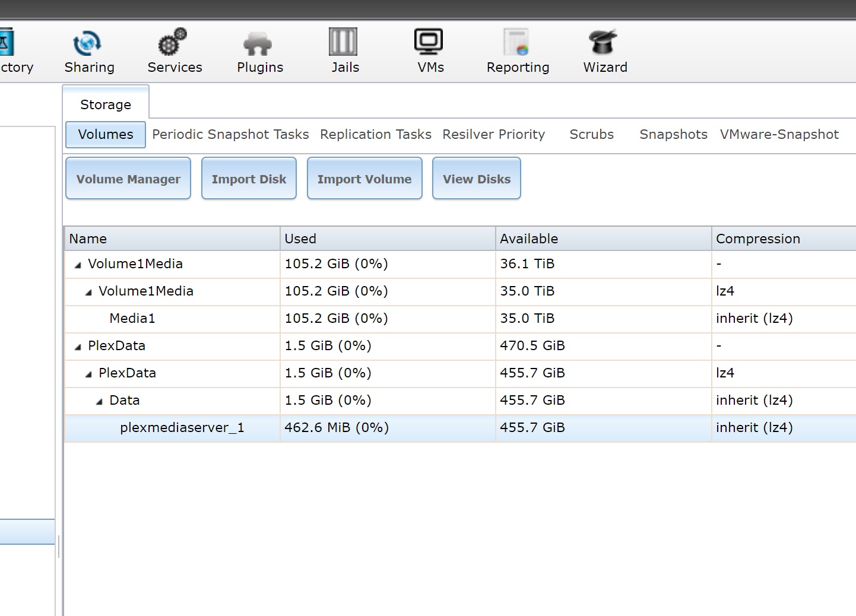Select the Media1 dataset row
This screenshot has width=856, height=616.
460,319
